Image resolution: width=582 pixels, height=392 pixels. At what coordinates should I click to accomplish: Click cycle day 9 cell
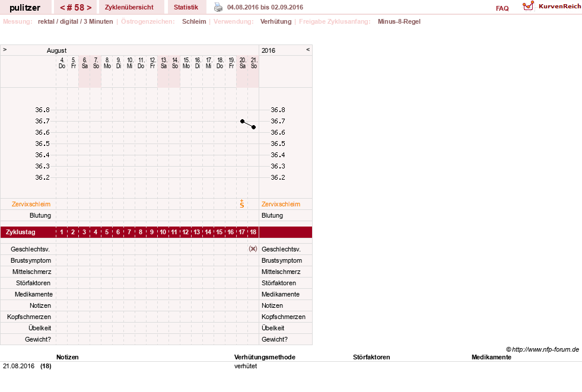click(x=152, y=232)
